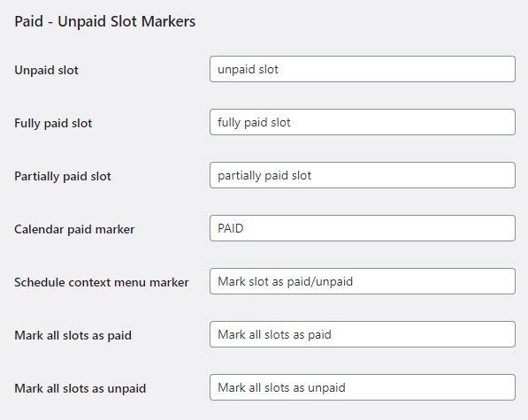Screen dimensions: 528x420
Task: Click the 'fully paid slot' entered value
Action: tap(254, 123)
